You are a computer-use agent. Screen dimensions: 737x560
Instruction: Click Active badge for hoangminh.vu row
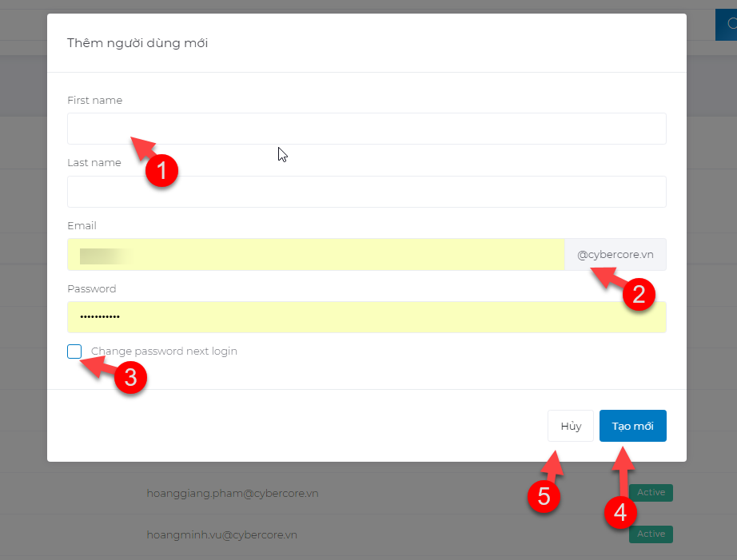[651, 534]
